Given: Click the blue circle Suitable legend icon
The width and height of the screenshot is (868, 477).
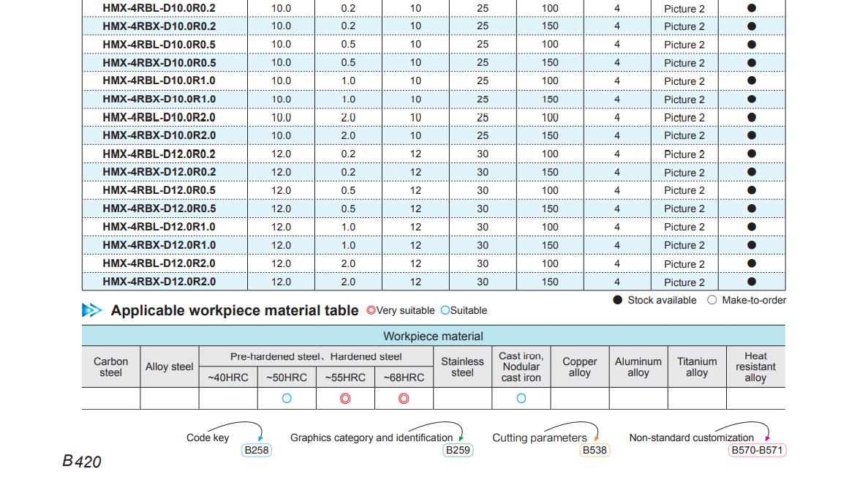Looking at the screenshot, I should click(x=445, y=310).
